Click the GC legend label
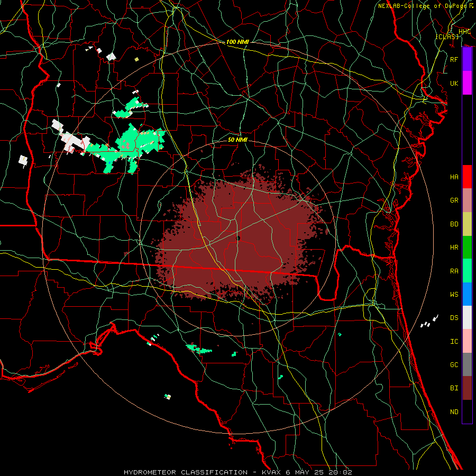Image resolution: width=476 pixels, height=476 pixels. [x=454, y=365]
